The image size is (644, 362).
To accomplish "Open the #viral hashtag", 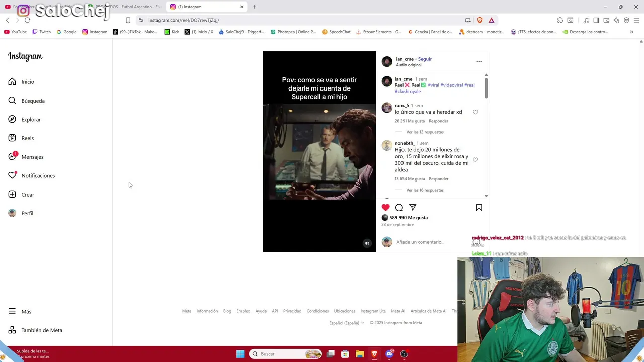I will point(433,85).
